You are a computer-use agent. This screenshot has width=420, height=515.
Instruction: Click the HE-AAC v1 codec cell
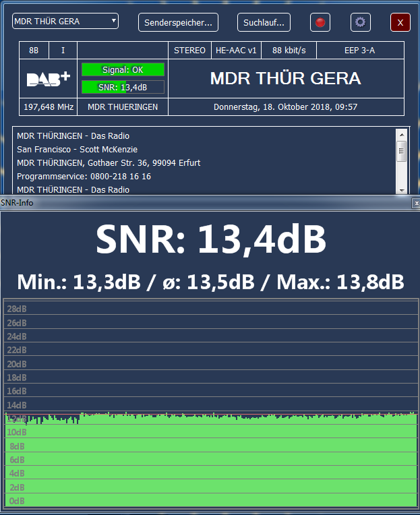236,51
